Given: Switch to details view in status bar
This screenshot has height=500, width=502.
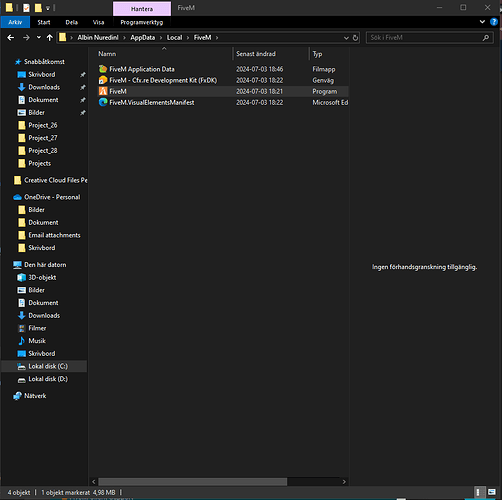Looking at the screenshot, I should (478, 492).
